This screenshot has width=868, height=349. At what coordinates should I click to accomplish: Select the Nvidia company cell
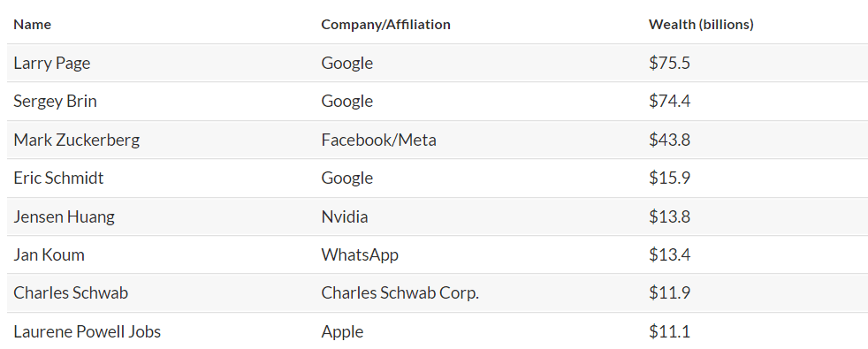[345, 216]
